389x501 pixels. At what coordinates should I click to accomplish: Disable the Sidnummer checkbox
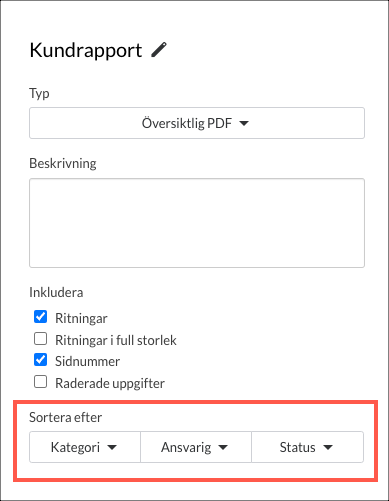coord(40,360)
